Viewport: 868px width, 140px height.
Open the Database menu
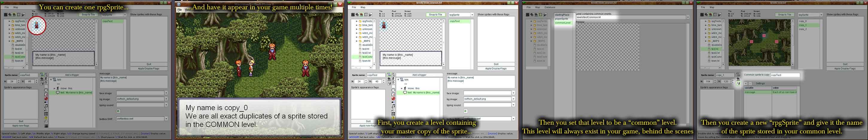549,7
